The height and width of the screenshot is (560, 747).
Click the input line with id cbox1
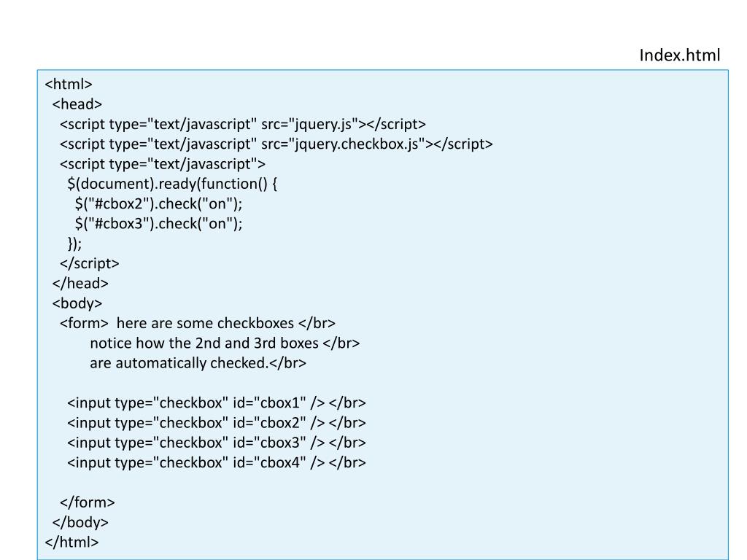pyautogui.click(x=217, y=403)
